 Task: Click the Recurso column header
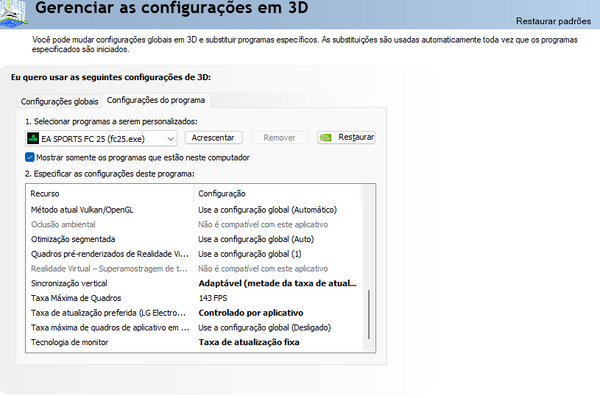pyautogui.click(x=110, y=194)
